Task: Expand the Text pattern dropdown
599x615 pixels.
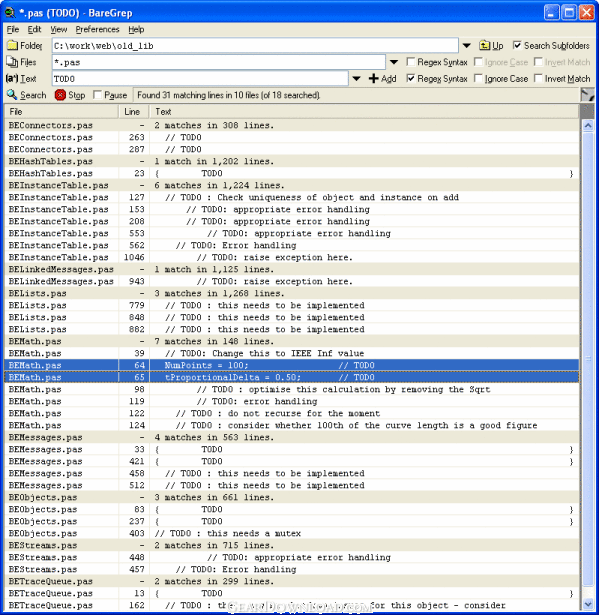Action: tap(356, 78)
